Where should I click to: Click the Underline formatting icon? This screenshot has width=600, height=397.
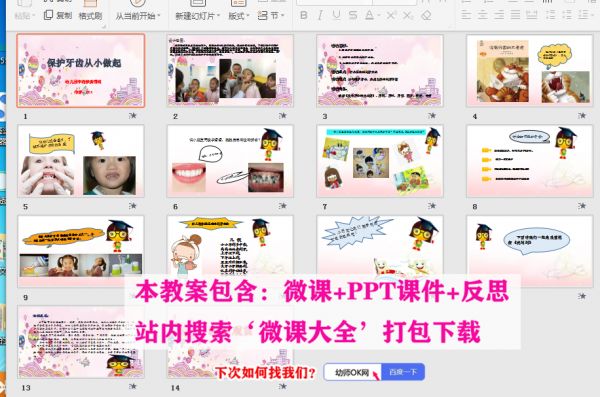click(x=336, y=15)
